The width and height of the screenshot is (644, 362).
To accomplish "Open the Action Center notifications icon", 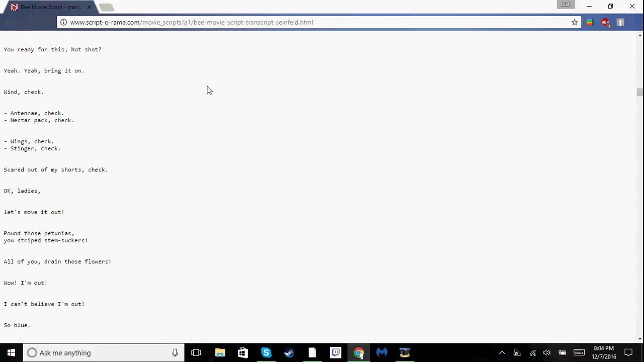I will pos(628,352).
